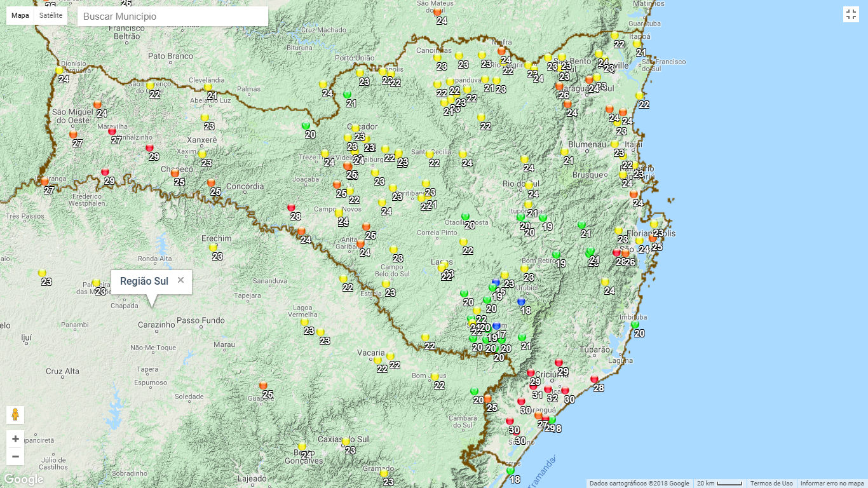Select the yellow 24 marker near Dionísio Cerqueira
This screenshot has height=488, width=868.
[60, 71]
